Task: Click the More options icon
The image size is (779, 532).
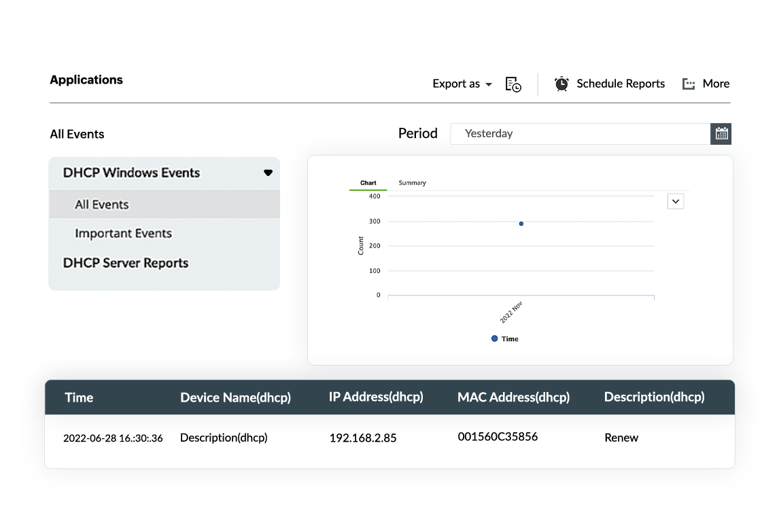Action: (x=689, y=84)
